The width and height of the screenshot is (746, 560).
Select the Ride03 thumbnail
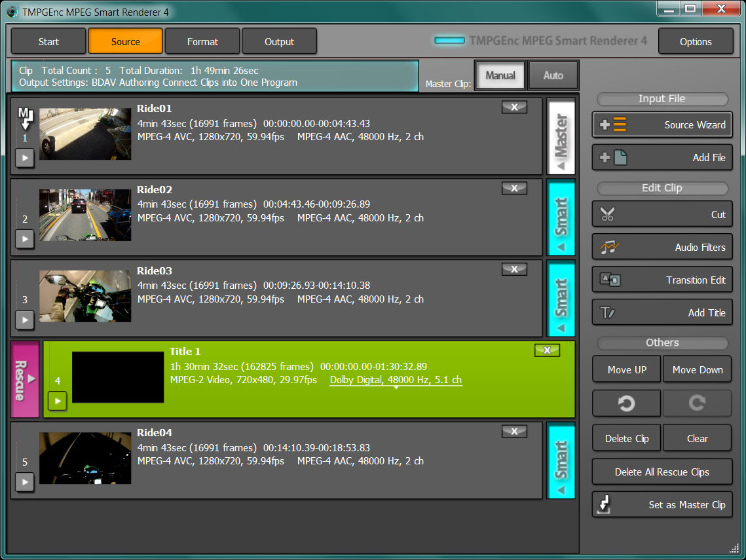click(x=85, y=296)
